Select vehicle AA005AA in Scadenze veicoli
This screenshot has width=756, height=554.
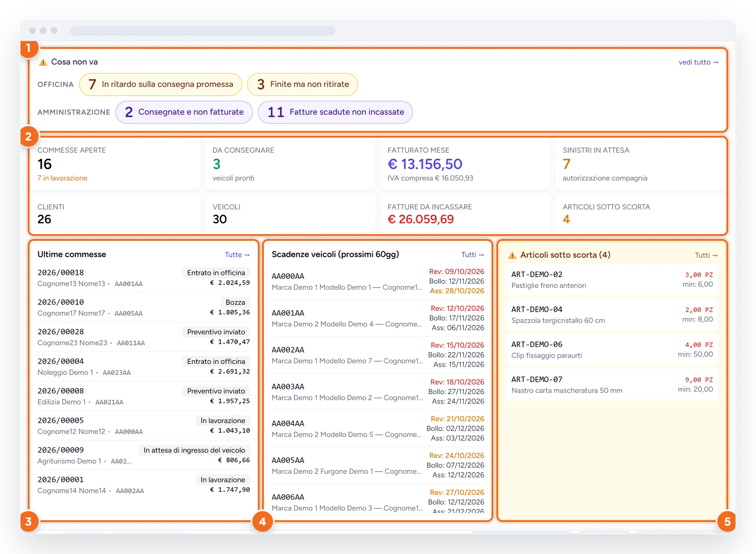tap(378, 465)
